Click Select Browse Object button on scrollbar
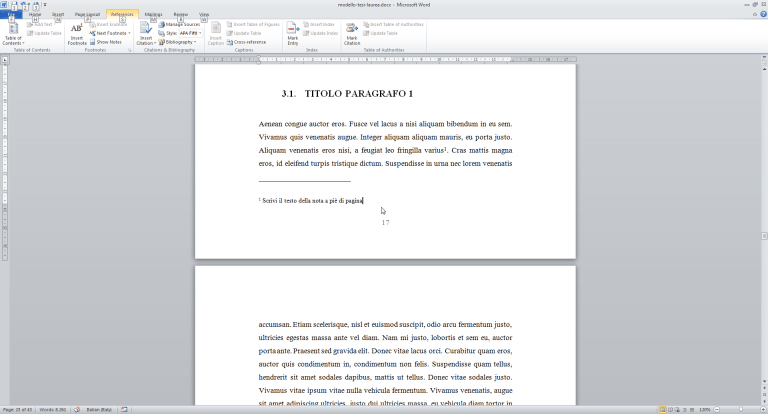Screen dimensions: 768x414 (x=764, y=394)
